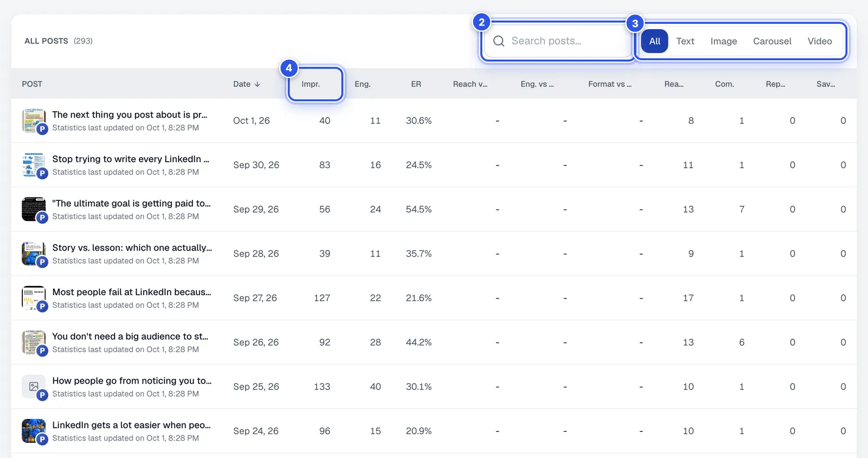Sort by the Date column header
868x458 pixels.
pos(247,84)
